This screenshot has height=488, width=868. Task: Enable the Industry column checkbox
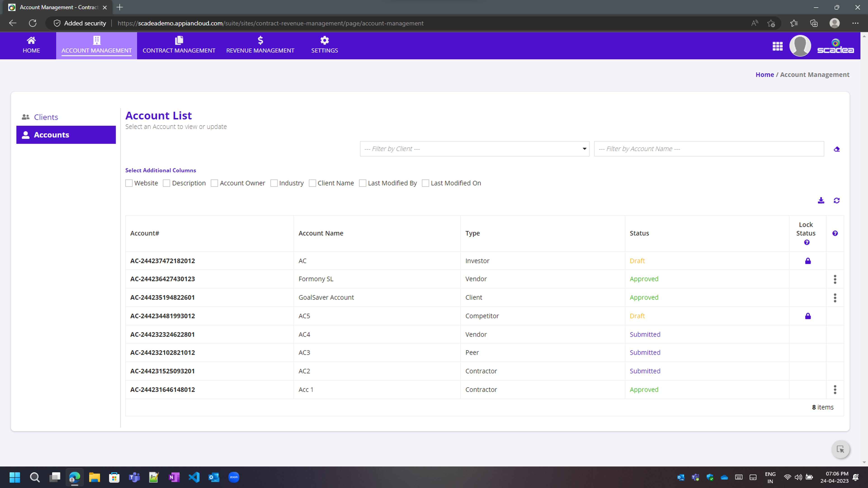(x=274, y=183)
